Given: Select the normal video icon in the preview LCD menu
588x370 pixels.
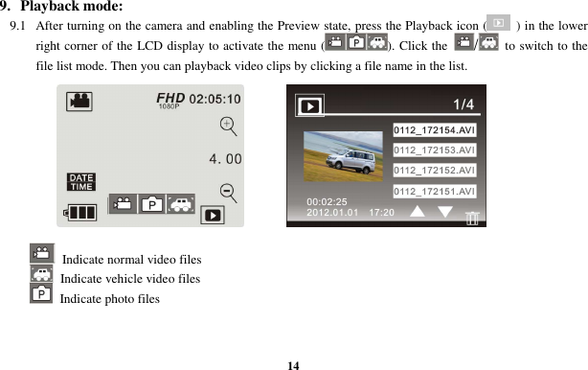Looking at the screenshot, I should point(123,204).
